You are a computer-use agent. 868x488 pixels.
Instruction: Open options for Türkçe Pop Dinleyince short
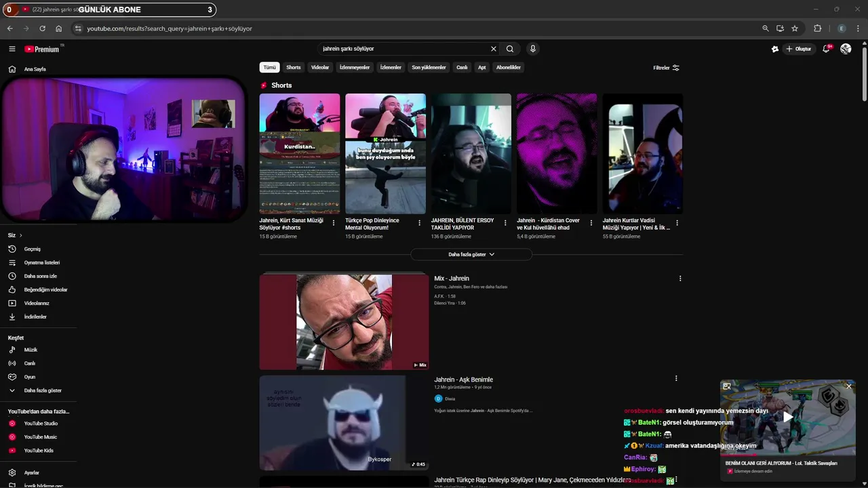pyautogui.click(x=419, y=223)
